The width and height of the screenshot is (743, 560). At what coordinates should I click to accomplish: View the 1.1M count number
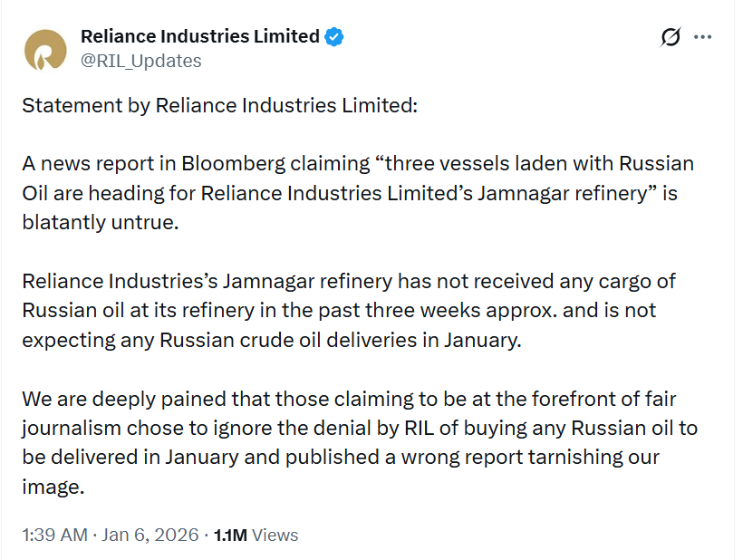pyautogui.click(x=230, y=536)
